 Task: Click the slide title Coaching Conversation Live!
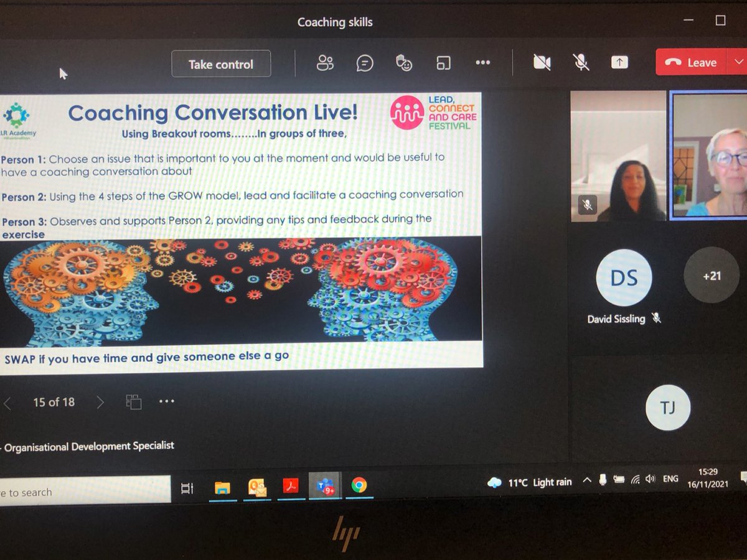click(x=213, y=113)
